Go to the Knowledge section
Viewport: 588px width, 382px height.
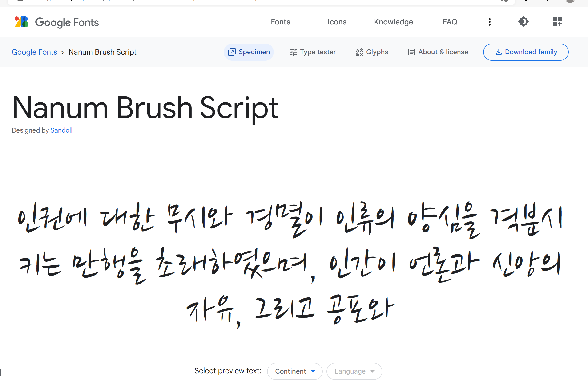[393, 22]
